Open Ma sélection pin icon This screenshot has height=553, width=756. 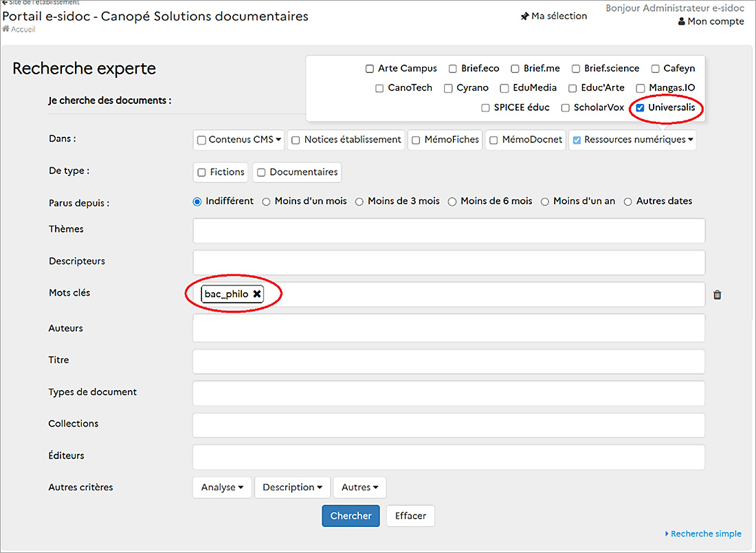pyautogui.click(x=524, y=17)
